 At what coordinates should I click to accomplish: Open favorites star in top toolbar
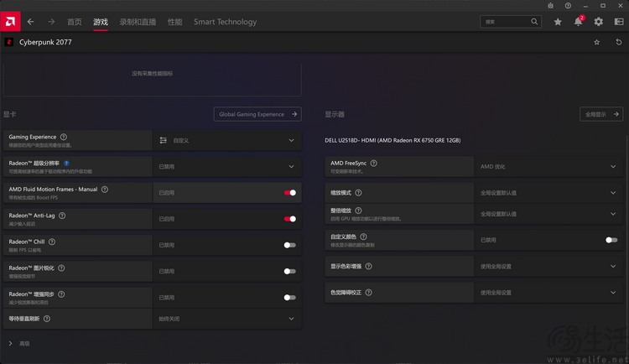558,22
